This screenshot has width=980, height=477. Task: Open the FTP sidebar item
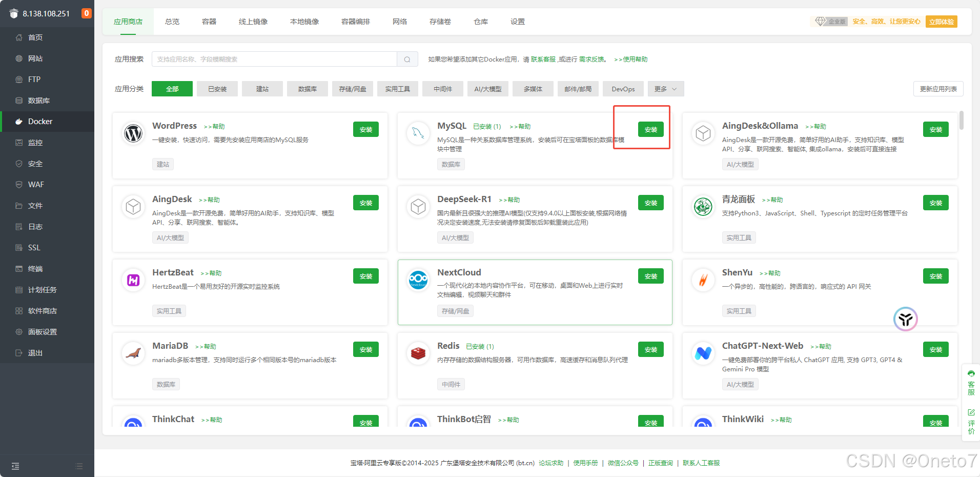coord(47,79)
